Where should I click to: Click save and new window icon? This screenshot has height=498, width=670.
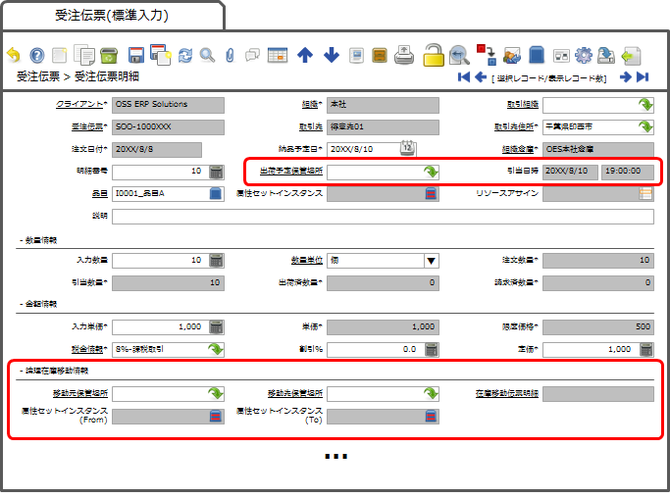tap(161, 55)
